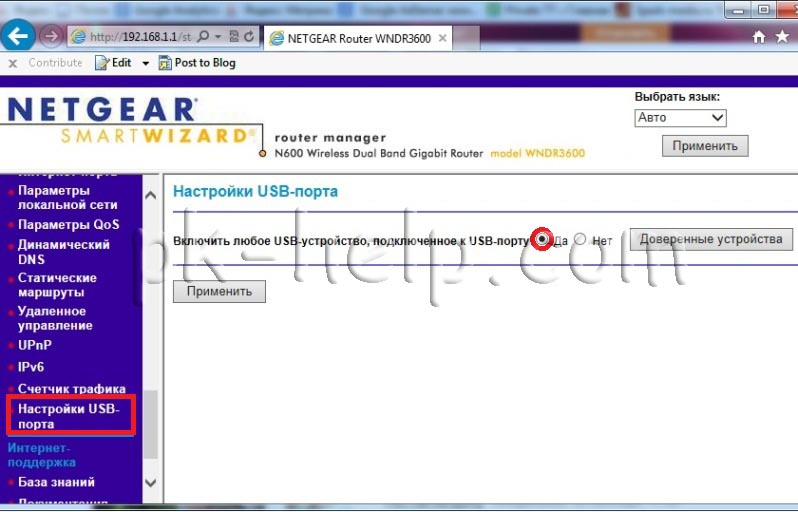Refresh the page with reload icon
Viewport: 798px width, 512px height.
pos(249,37)
